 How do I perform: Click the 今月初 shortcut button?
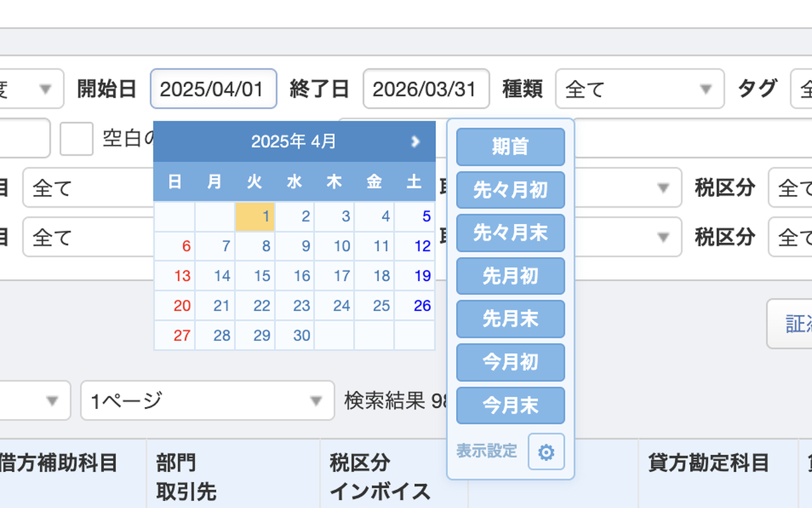(511, 363)
